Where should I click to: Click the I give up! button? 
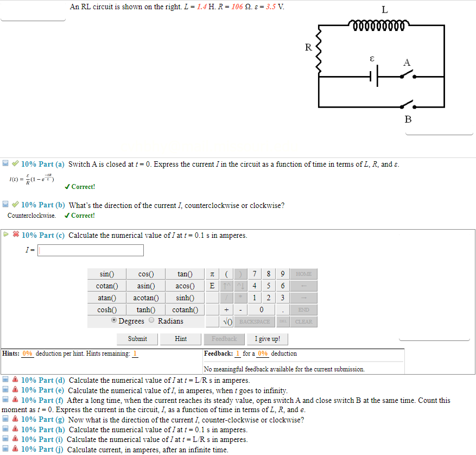point(268,339)
